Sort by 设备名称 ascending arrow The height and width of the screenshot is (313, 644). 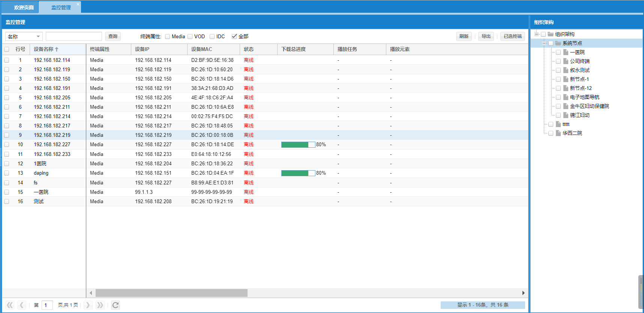click(57, 49)
